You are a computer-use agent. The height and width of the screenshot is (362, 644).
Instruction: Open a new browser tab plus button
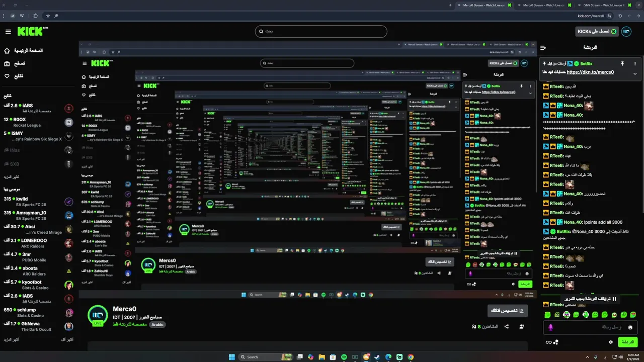[x=450, y=5]
